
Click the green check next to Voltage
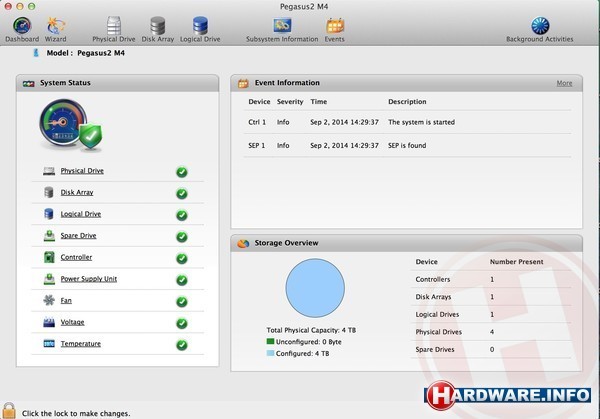pos(182,323)
